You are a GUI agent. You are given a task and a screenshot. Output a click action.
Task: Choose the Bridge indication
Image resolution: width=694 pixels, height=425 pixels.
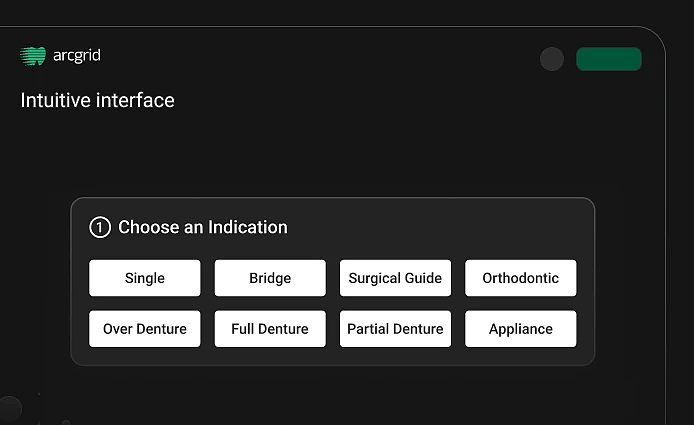point(270,278)
